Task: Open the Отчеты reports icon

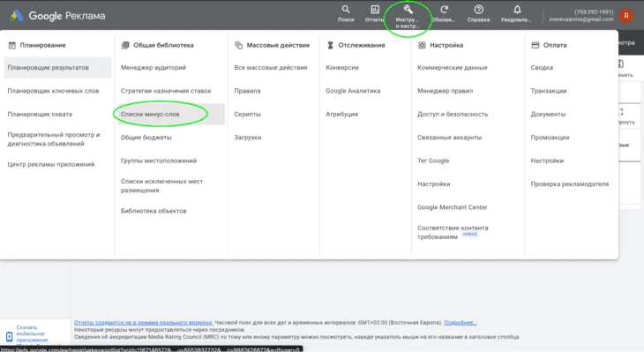Action: click(x=375, y=10)
